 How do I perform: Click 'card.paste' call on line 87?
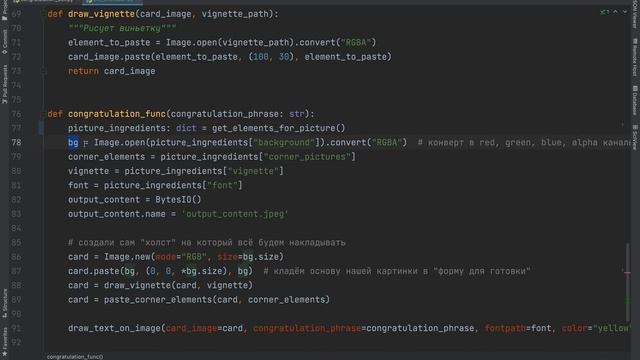[x=93, y=271]
